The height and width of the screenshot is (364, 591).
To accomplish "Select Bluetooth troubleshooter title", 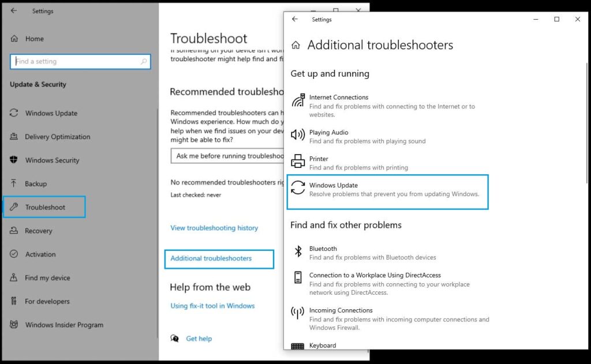I will [x=323, y=249].
